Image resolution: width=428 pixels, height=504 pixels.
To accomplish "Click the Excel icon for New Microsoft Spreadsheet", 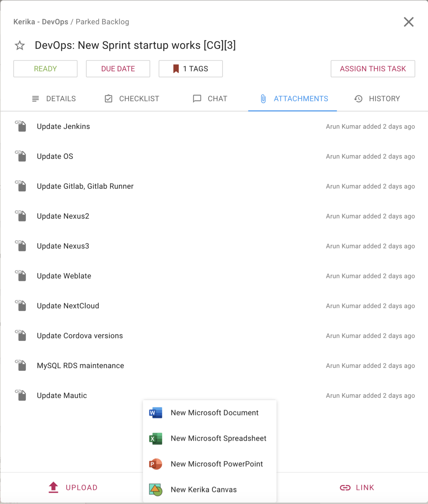I will (x=155, y=438).
